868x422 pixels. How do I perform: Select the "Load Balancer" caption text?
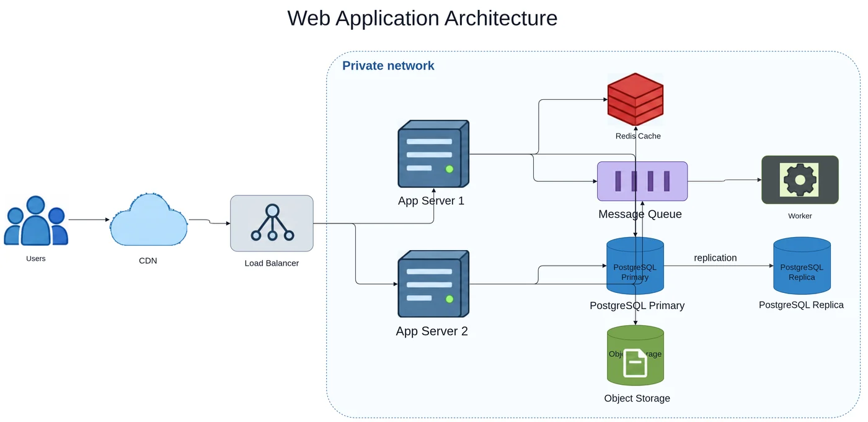(272, 263)
